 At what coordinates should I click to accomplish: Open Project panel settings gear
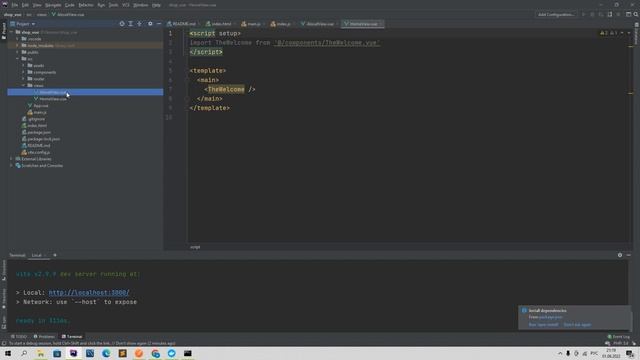click(150, 24)
